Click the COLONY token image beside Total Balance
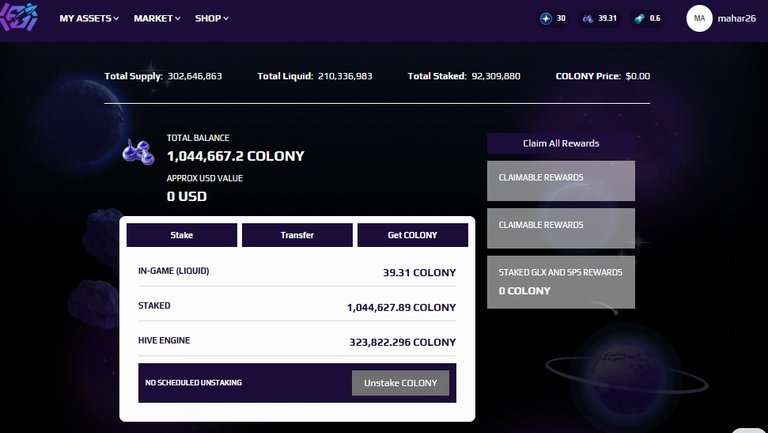The image size is (768, 433). tap(138, 152)
